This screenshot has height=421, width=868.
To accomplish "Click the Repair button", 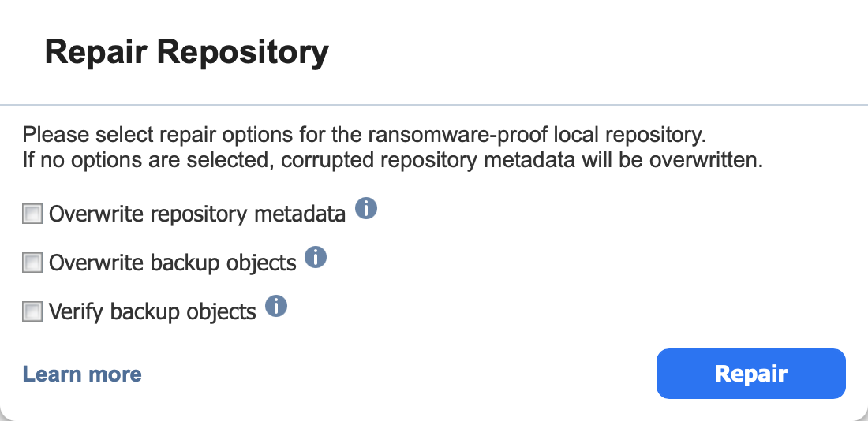I will click(x=750, y=374).
